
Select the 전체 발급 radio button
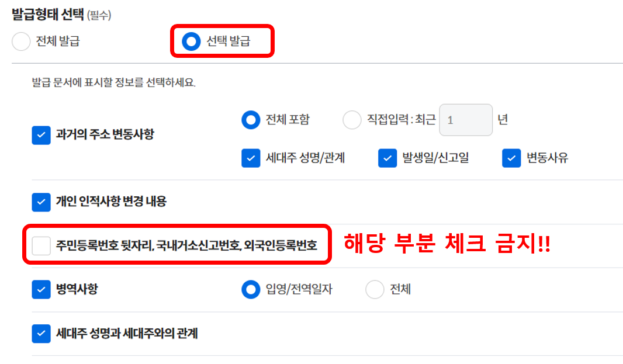coord(21,41)
